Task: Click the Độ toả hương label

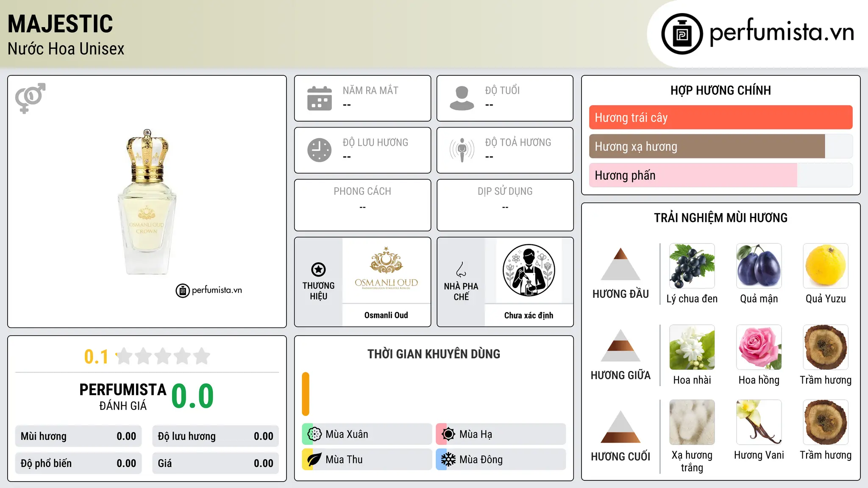Action: (x=518, y=142)
